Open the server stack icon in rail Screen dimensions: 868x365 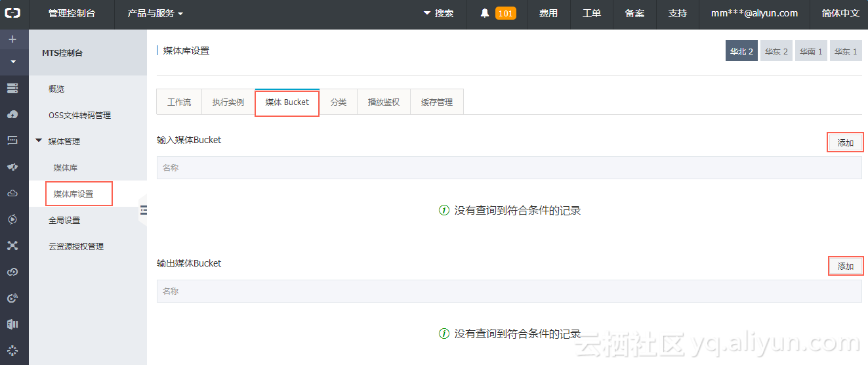pyautogui.click(x=12, y=88)
